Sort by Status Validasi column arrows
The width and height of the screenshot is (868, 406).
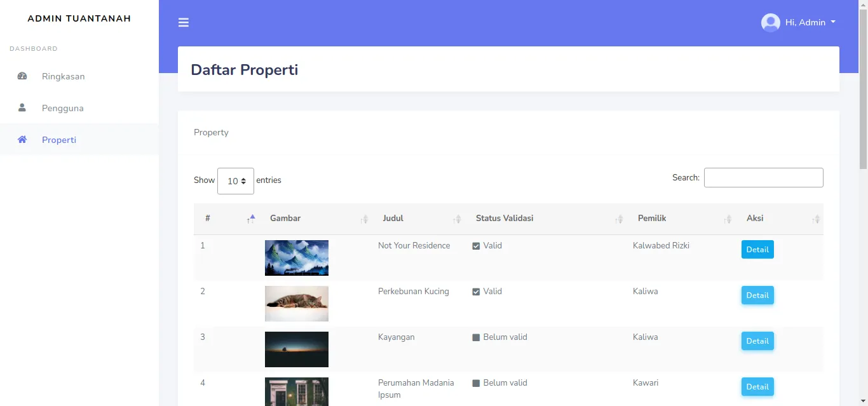click(x=618, y=219)
